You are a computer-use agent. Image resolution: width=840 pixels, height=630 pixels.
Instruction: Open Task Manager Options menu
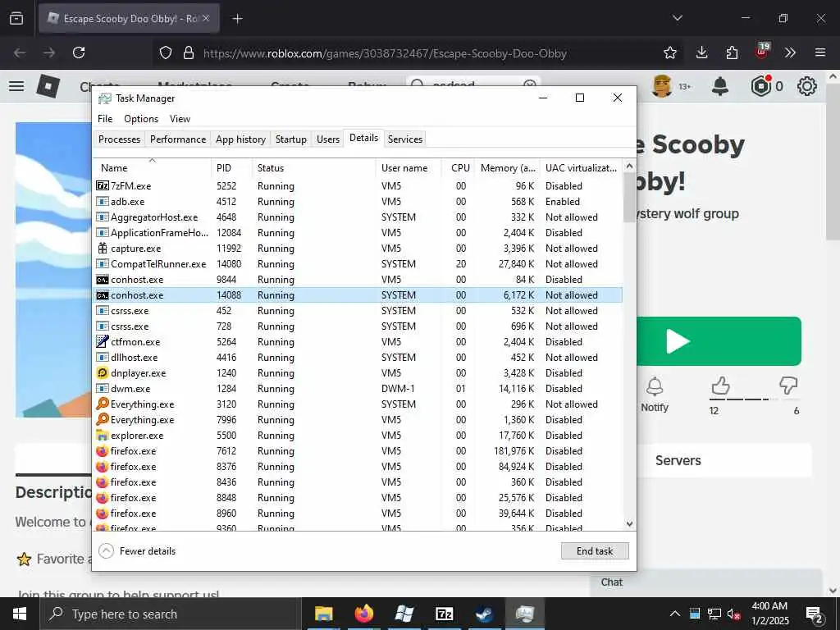pos(141,119)
